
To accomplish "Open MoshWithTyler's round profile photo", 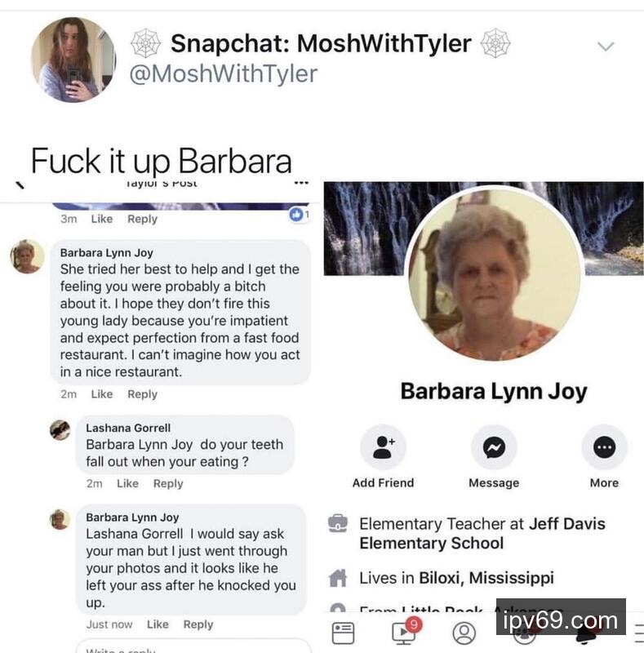I will tap(73, 60).
